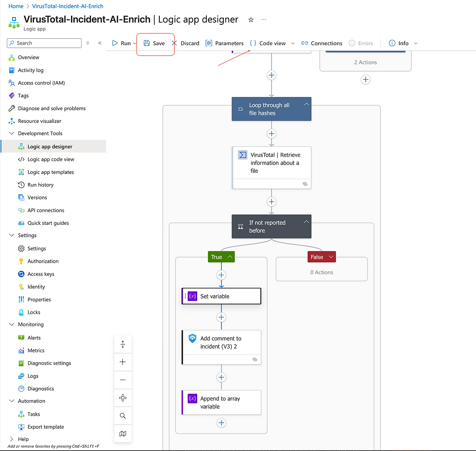476x451 pixels.
Task: Open the Info panel
Action: point(399,43)
